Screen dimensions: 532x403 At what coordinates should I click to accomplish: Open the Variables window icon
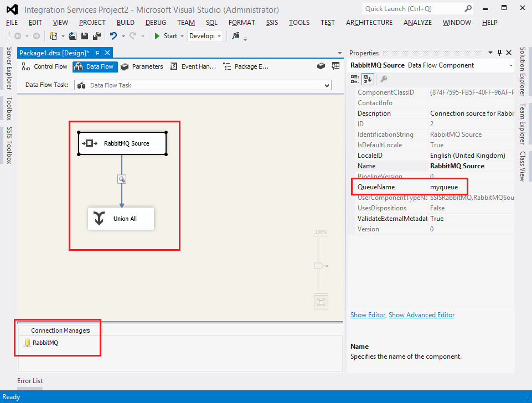(x=335, y=66)
